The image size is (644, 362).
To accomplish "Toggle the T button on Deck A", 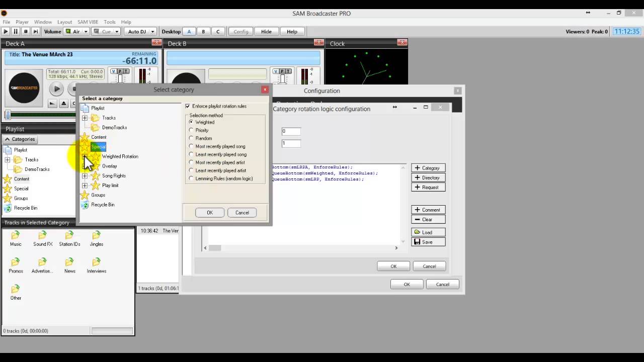I will pos(125,71).
